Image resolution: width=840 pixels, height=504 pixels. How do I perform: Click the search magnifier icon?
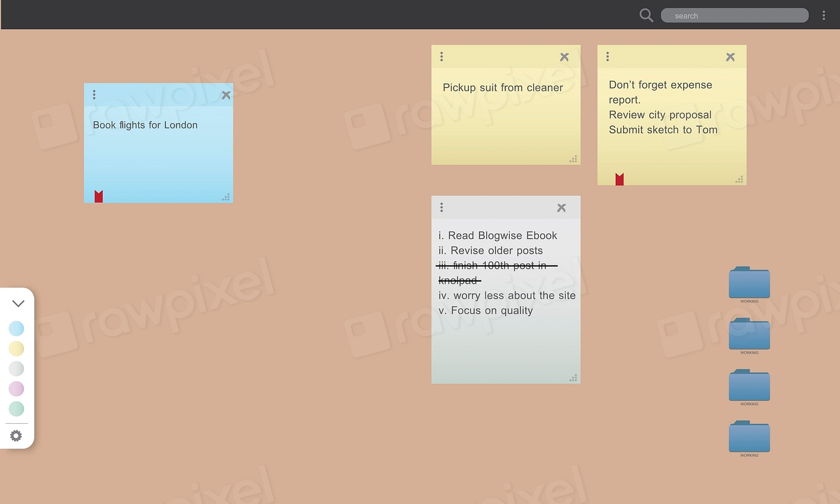coord(646,15)
